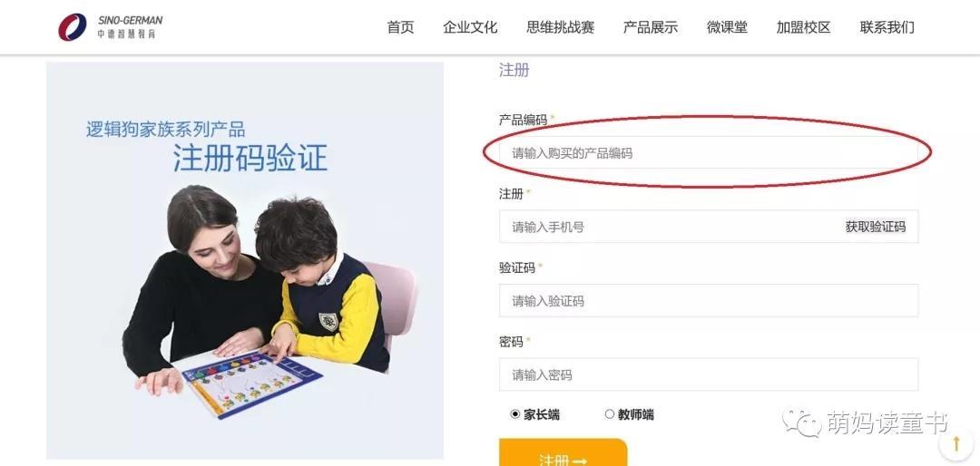Click the 获取验证码 button
Image resolution: width=980 pixels, height=466 pixels.
click(876, 227)
